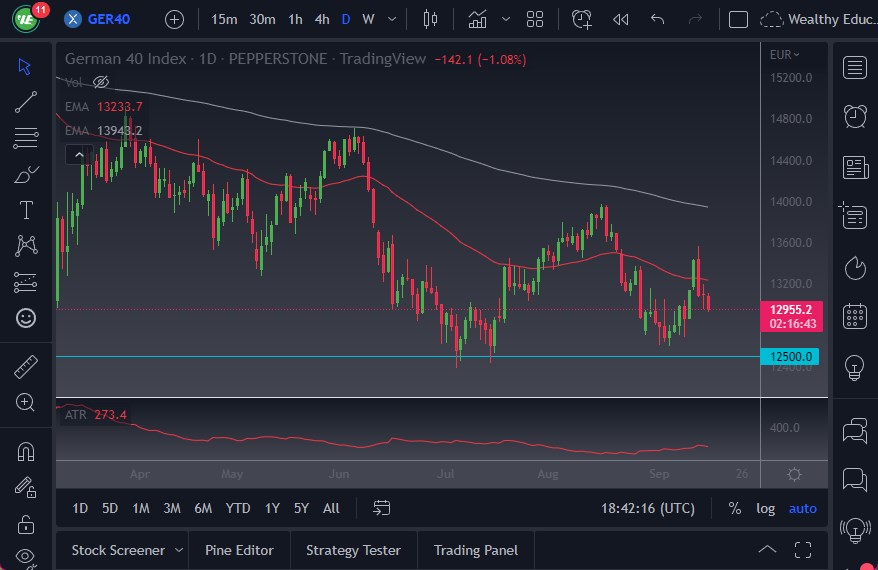This screenshot has height=570, width=878.
Task: Toggle auto scale on price axis
Action: click(802, 508)
